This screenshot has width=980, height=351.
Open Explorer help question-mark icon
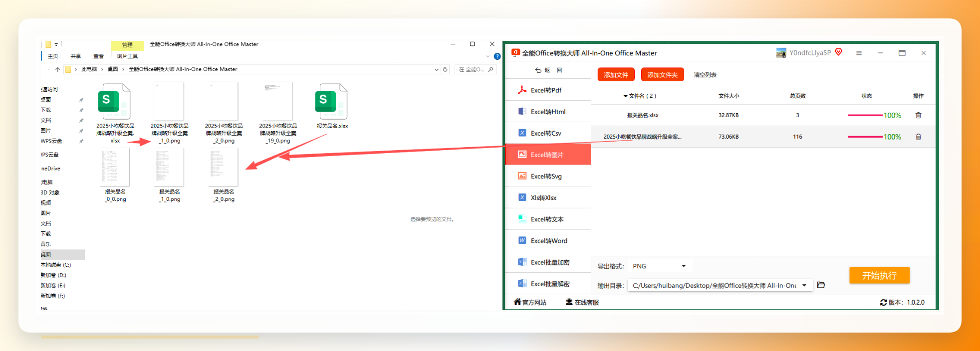pyautogui.click(x=497, y=56)
